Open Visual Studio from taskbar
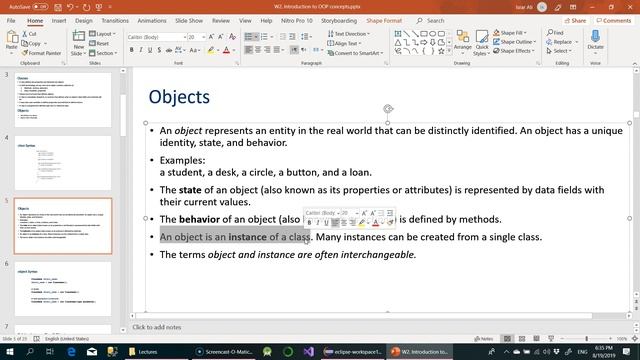This screenshot has height=360, width=640. pyautogui.click(x=309, y=351)
